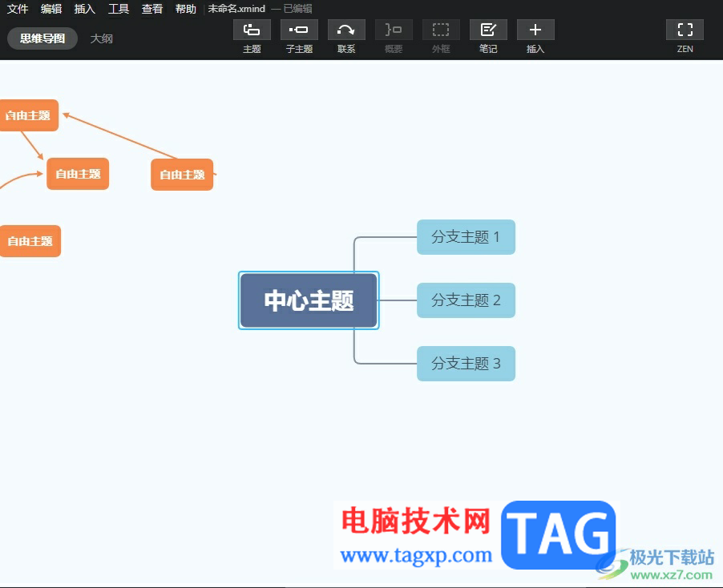723x588 pixels.
Task: Open the 工具 menu
Action: 119,9
